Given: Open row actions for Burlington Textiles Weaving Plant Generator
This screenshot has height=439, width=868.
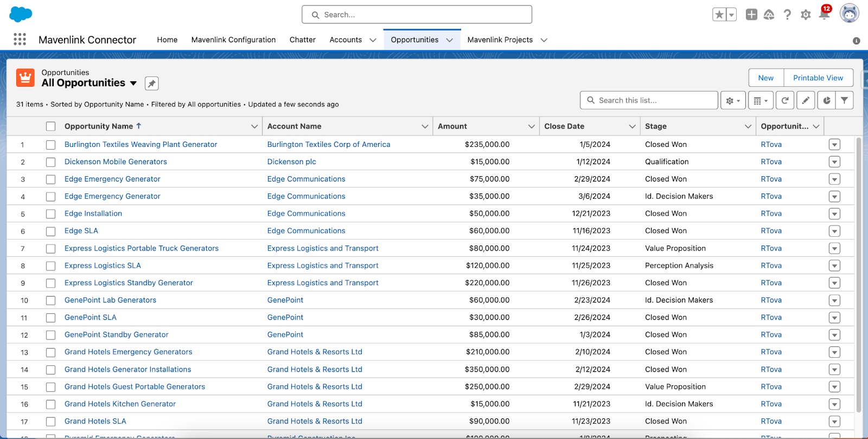Looking at the screenshot, I should [x=834, y=145].
